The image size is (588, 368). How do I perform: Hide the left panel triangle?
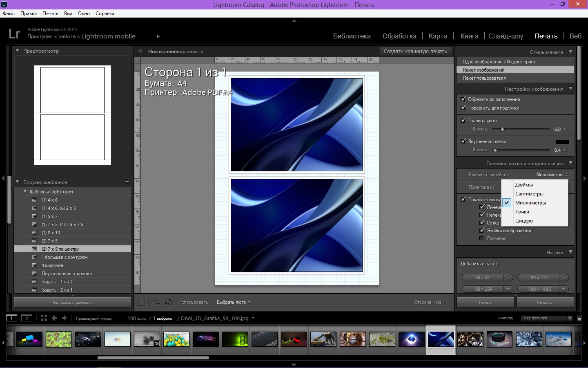pos(3,178)
